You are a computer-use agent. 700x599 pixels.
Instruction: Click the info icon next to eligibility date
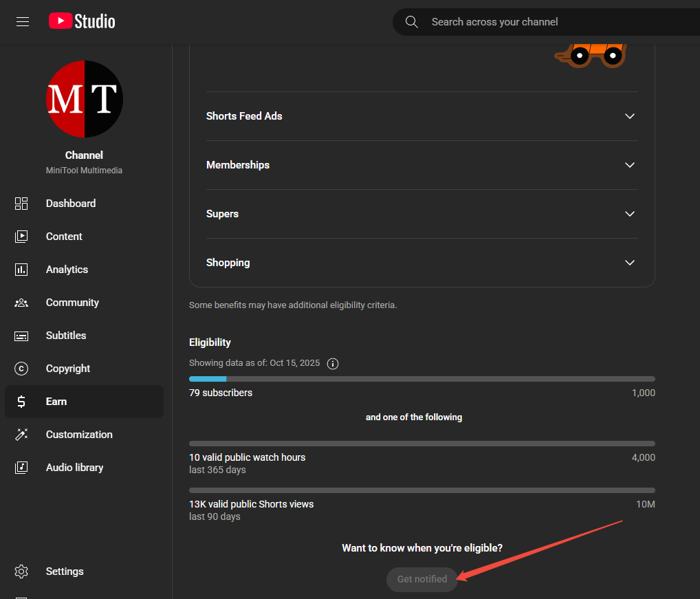click(333, 363)
